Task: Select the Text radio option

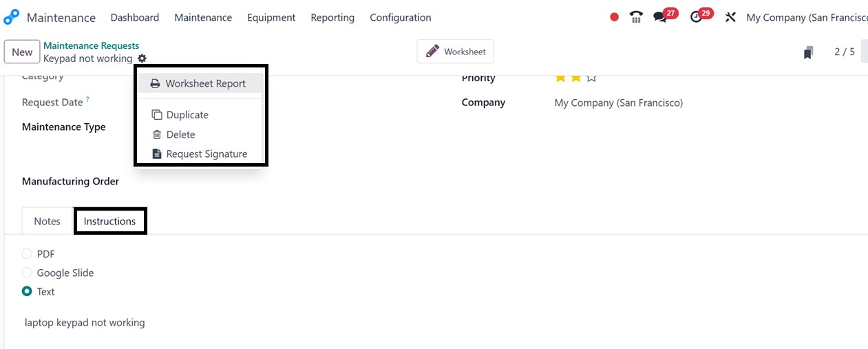Action: (x=27, y=291)
